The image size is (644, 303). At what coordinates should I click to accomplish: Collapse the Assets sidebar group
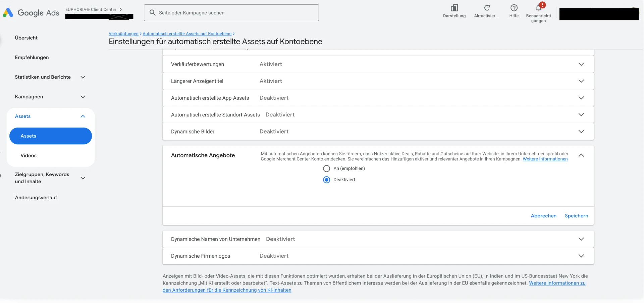pyautogui.click(x=83, y=116)
